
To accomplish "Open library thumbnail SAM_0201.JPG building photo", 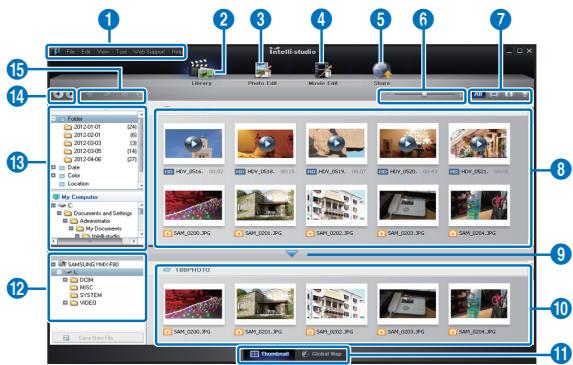I will 265,205.
